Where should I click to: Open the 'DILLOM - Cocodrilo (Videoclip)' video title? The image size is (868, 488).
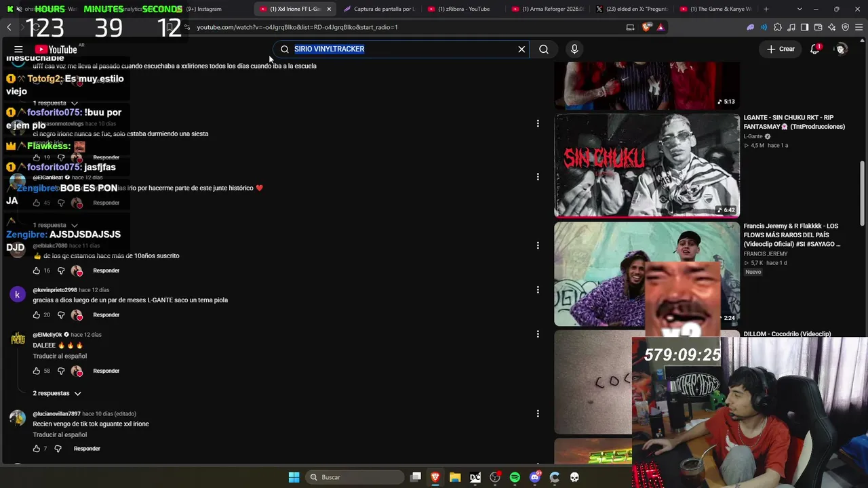(x=787, y=333)
